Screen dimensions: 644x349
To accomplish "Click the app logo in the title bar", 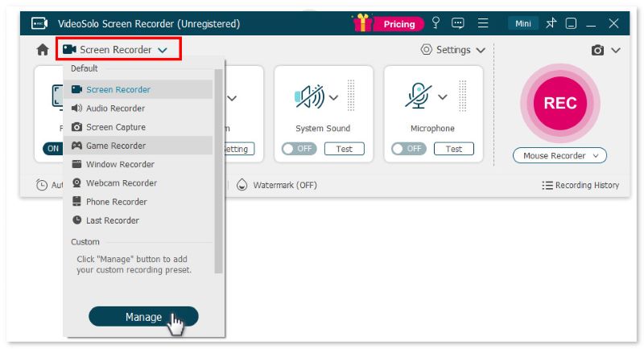I will coord(39,23).
